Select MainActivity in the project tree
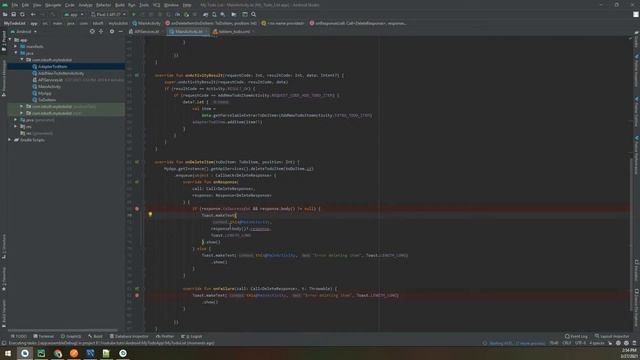The image size is (640, 360). [49, 87]
